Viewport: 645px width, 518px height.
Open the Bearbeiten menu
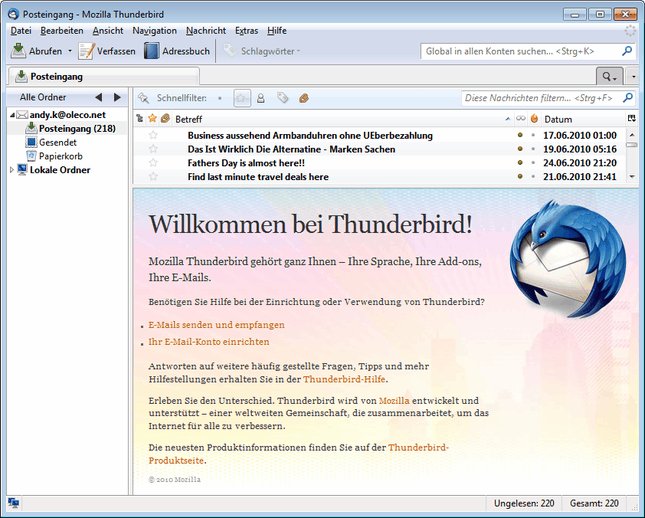pyautogui.click(x=62, y=31)
